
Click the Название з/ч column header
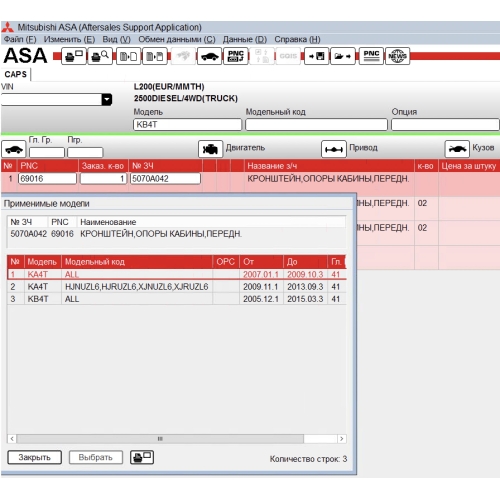pyautogui.click(x=329, y=166)
